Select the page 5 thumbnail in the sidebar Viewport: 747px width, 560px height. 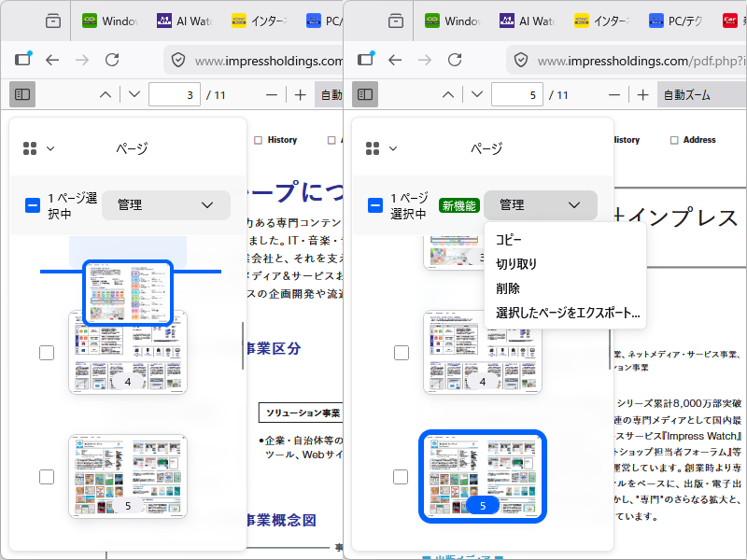click(x=483, y=476)
